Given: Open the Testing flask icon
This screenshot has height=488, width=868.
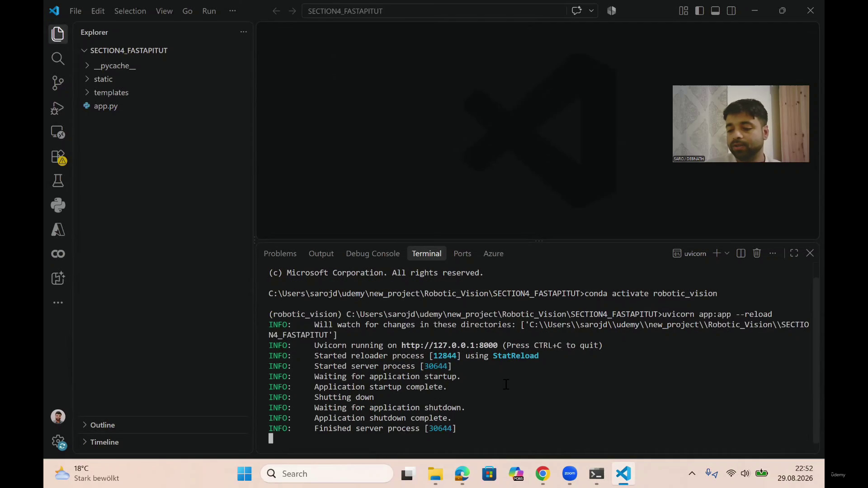Looking at the screenshot, I should tap(57, 181).
